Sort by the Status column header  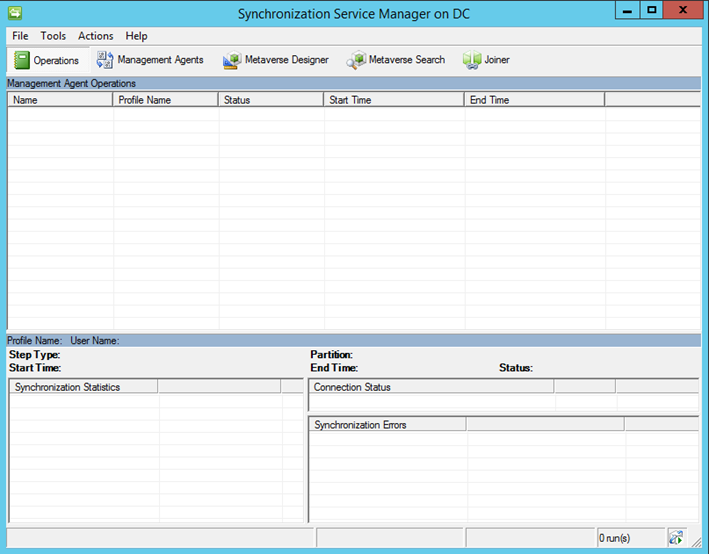pos(270,100)
